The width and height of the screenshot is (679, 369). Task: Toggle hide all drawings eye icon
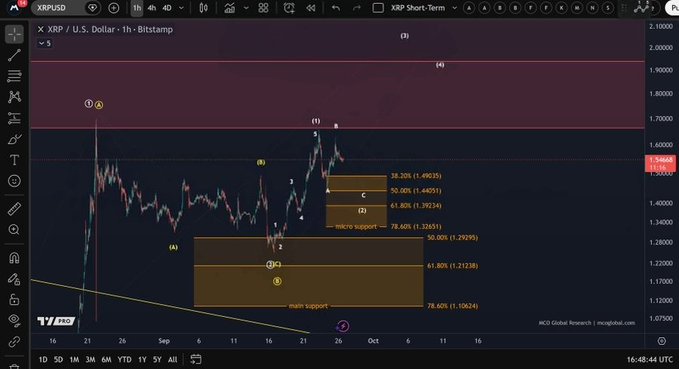point(14,320)
